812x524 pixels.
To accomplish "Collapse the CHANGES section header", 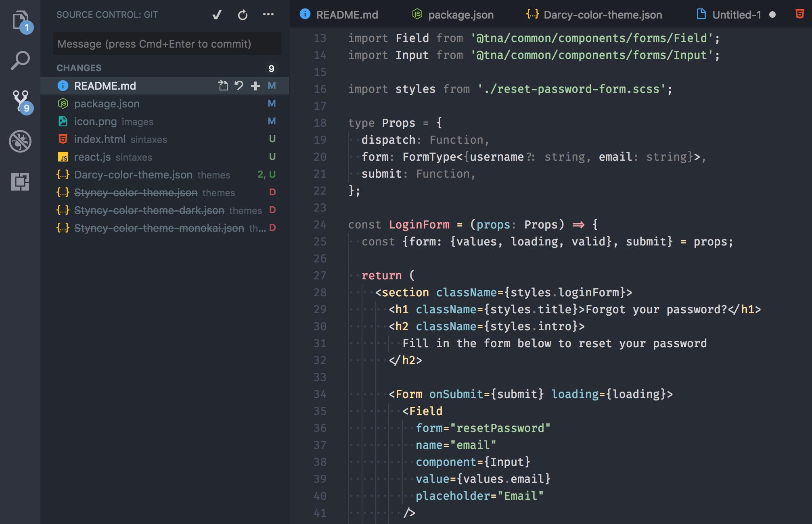I will click(x=79, y=68).
